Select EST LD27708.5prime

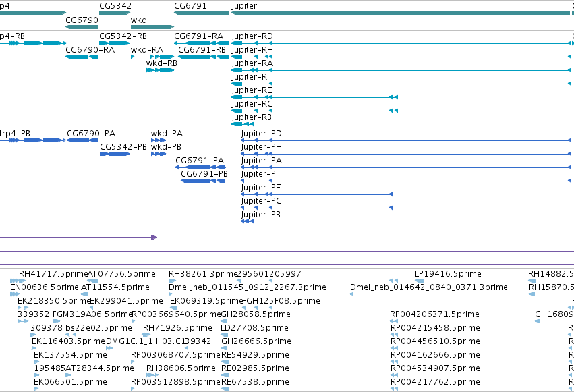pyautogui.click(x=254, y=328)
